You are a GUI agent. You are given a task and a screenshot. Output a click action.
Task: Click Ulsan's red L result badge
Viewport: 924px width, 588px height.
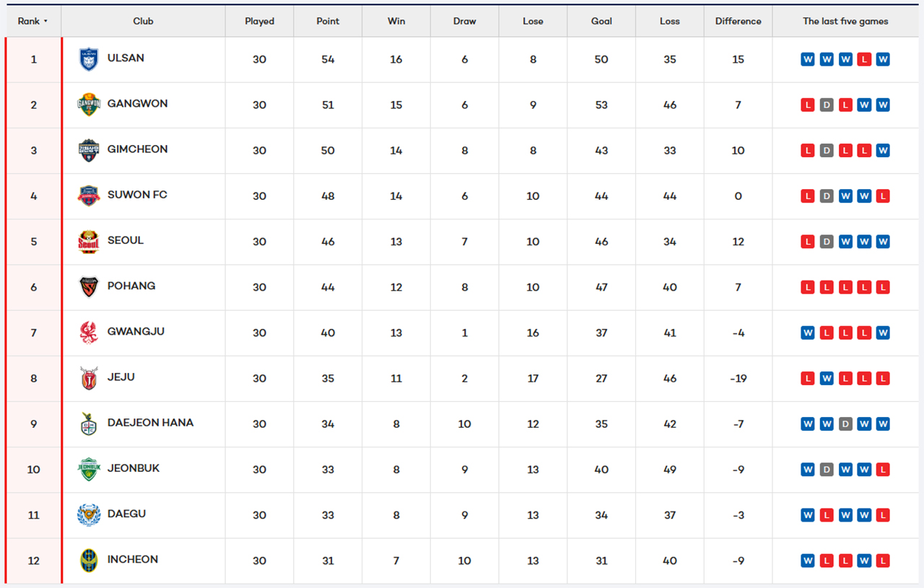864,59
